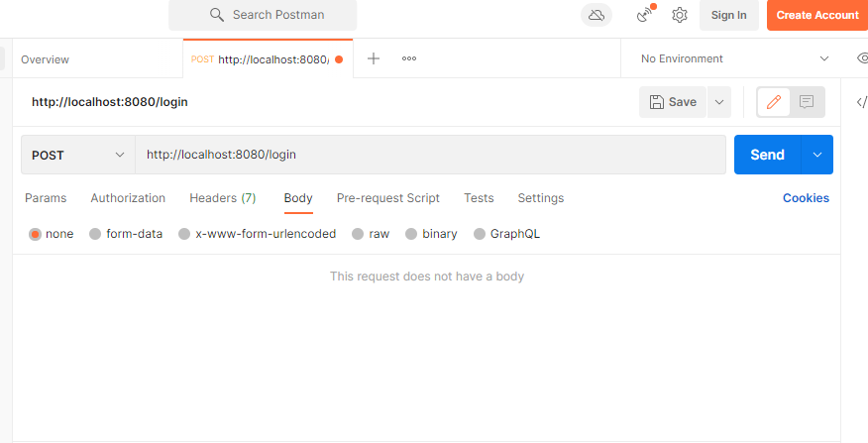Switch to the Overview tab
This screenshot has width=868, height=443.
pyautogui.click(x=45, y=59)
